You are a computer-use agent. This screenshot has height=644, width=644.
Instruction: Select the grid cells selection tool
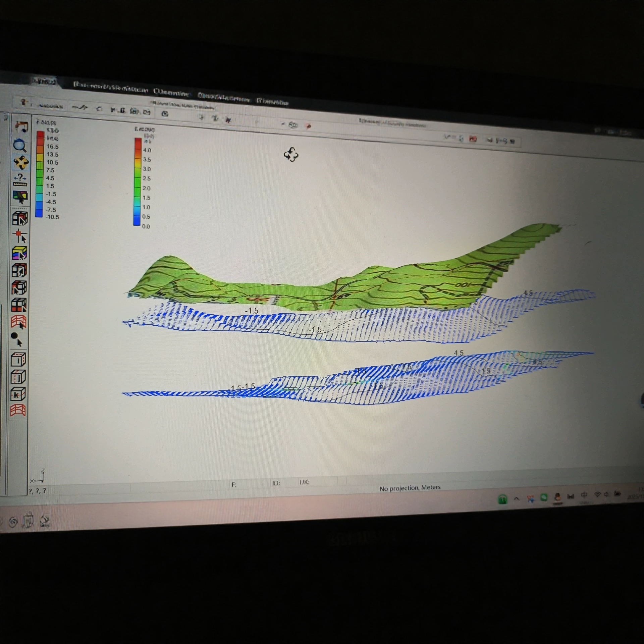[x=19, y=218]
